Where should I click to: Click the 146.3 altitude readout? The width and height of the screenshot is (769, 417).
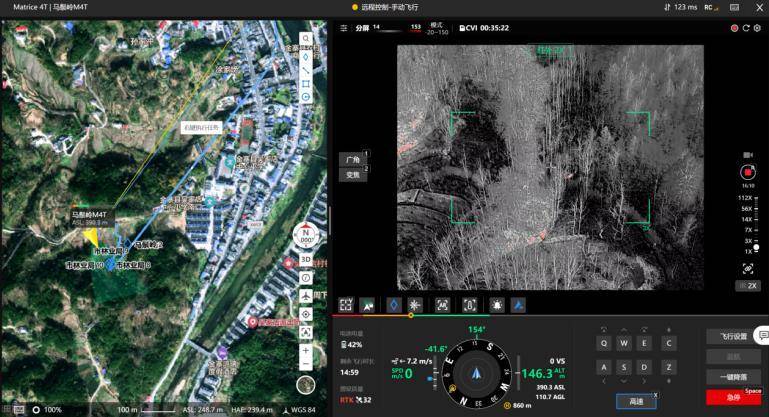click(x=537, y=374)
